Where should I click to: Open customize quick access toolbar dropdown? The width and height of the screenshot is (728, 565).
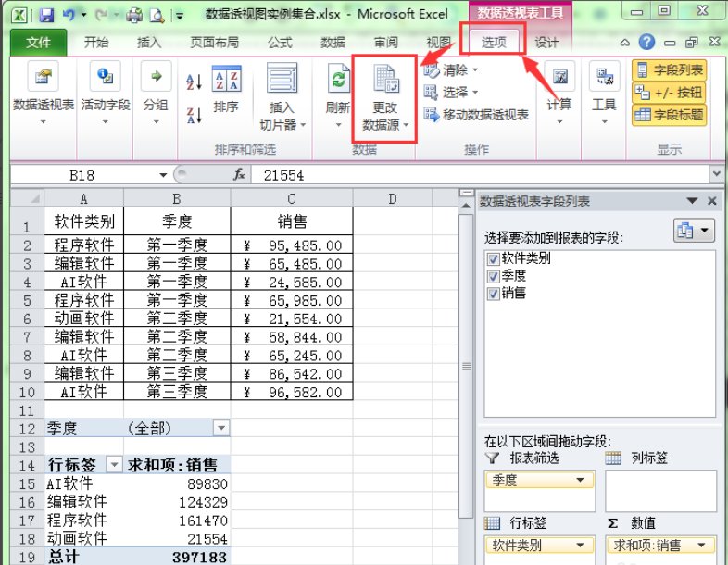(179, 17)
